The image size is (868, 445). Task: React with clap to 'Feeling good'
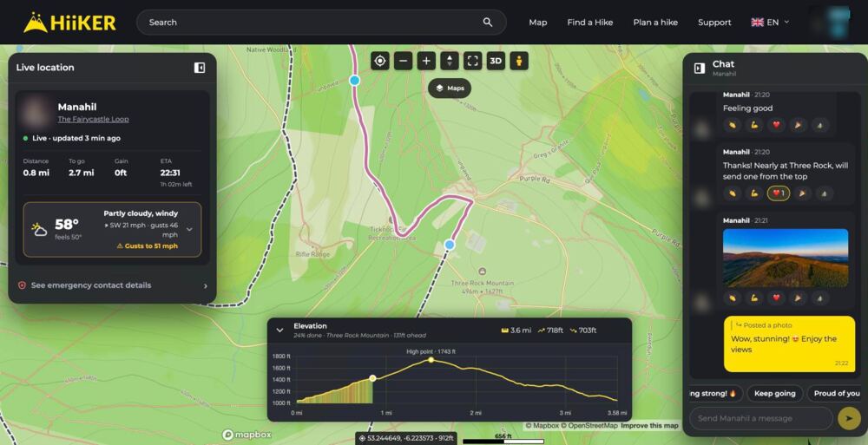[733, 125]
